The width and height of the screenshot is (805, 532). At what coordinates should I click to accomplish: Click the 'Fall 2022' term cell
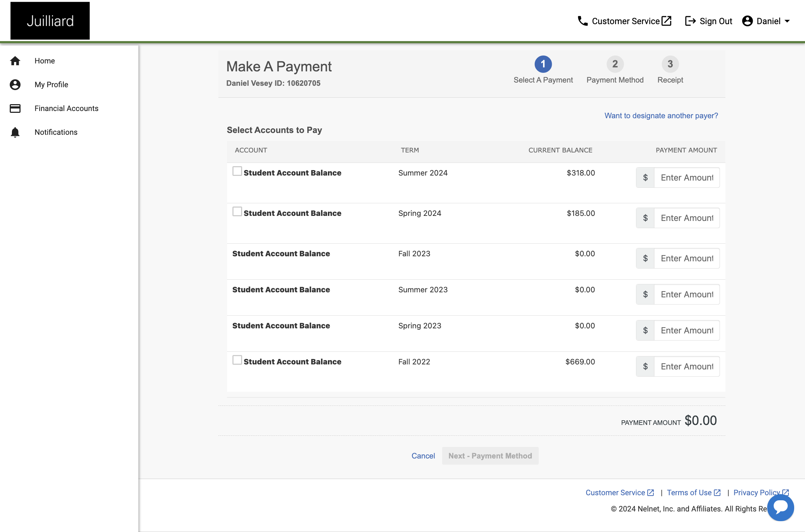[x=414, y=362]
